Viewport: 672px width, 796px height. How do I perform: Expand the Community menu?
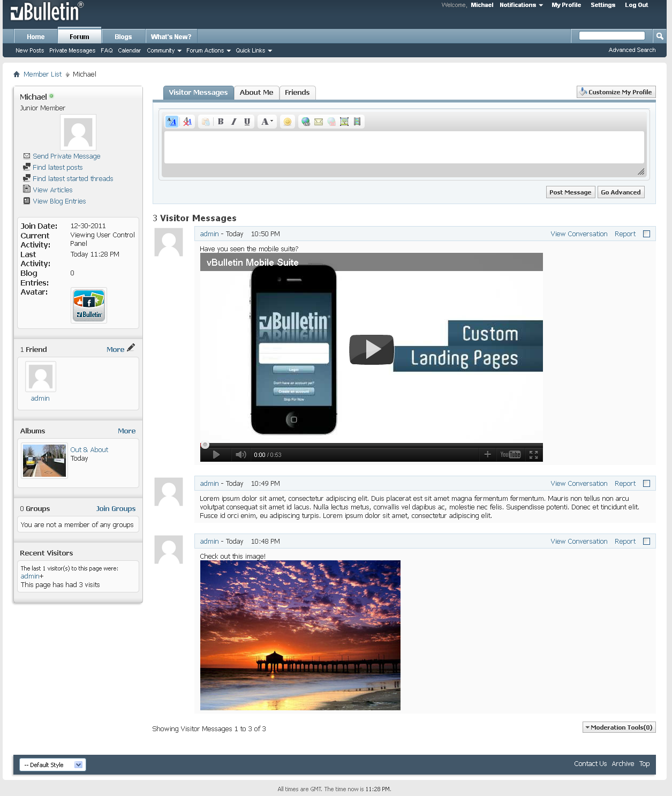pos(164,50)
